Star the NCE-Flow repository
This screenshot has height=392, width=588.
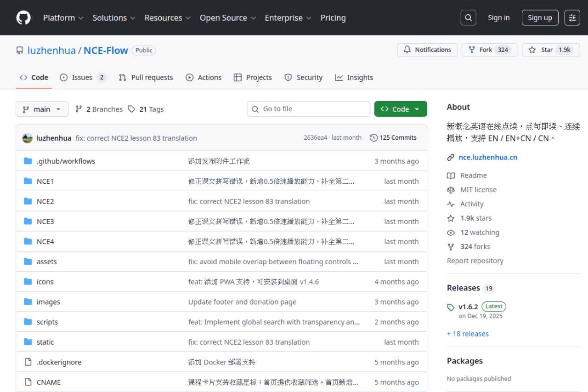pos(550,50)
